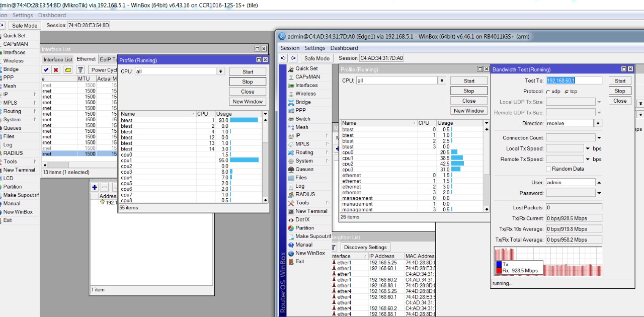
Task: Expand the Password field arrow
Action: (599, 193)
